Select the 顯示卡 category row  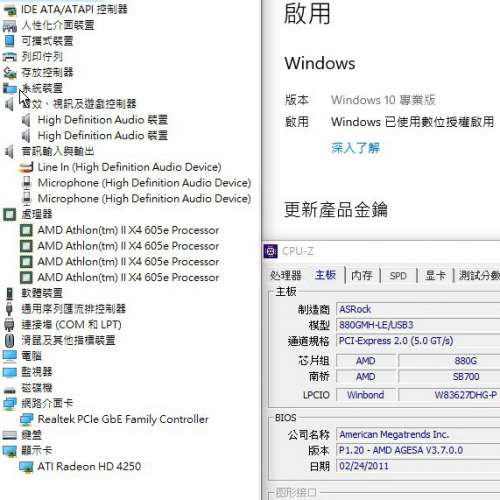pos(37,451)
